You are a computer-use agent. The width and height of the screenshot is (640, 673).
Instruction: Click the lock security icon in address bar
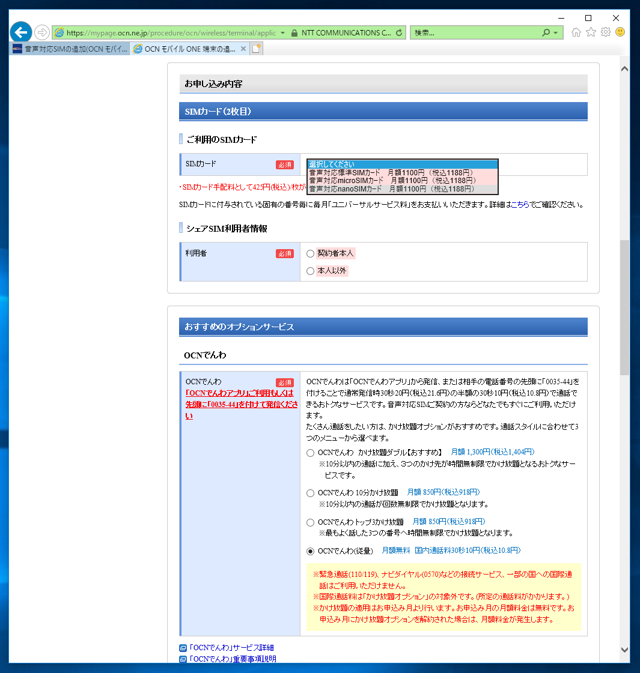point(294,33)
